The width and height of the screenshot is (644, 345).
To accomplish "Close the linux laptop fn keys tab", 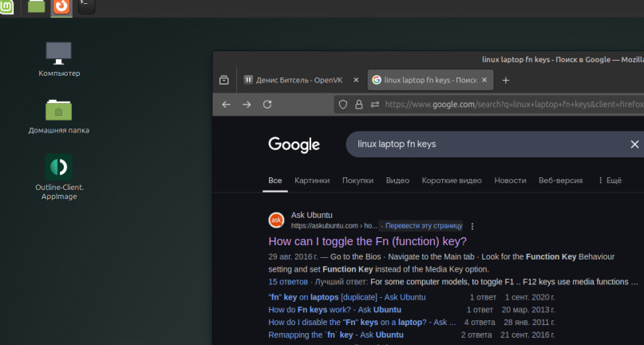I will (x=484, y=80).
